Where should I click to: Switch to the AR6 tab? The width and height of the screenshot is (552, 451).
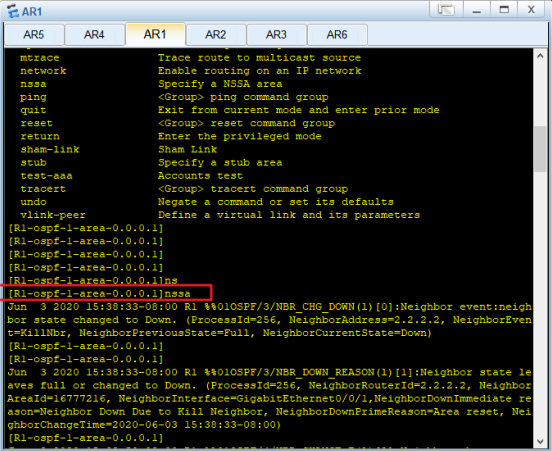[x=337, y=35]
